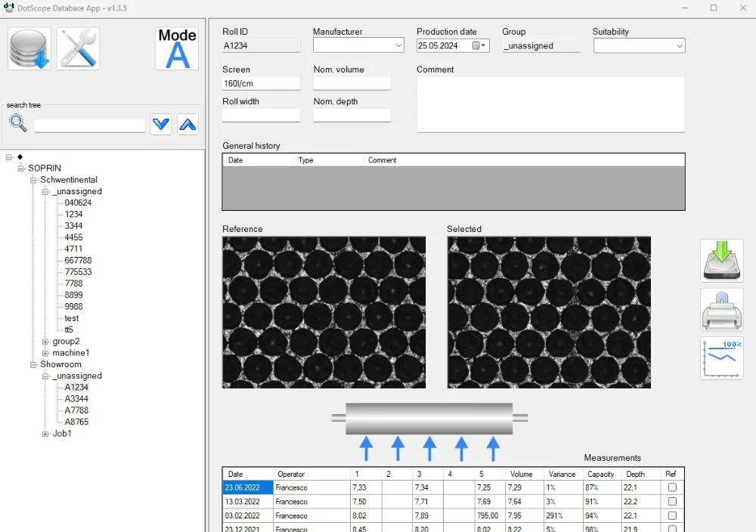The height and width of the screenshot is (532, 756).
Task: Select fifth blue arrow under roller
Action: click(x=493, y=449)
